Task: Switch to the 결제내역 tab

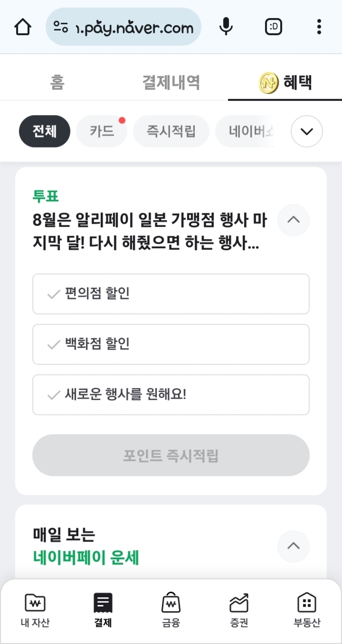Action: (x=171, y=82)
